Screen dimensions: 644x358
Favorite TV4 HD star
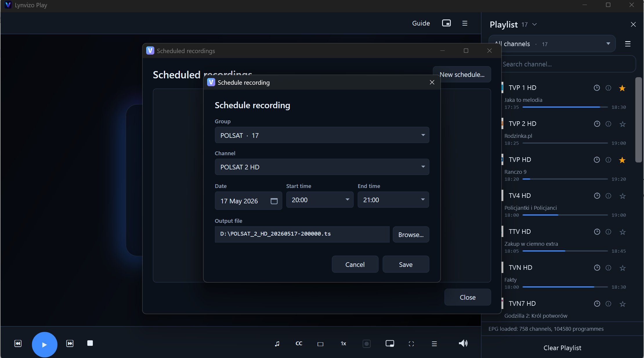coord(622,196)
